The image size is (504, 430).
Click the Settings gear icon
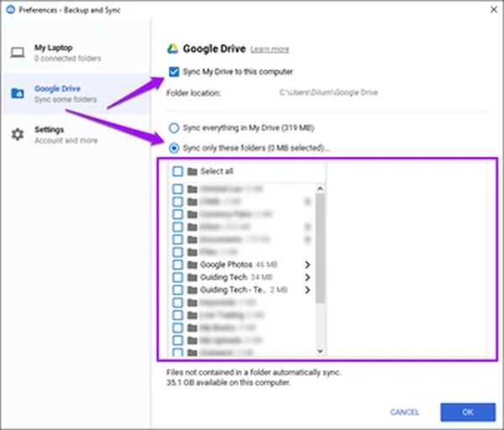pyautogui.click(x=18, y=134)
